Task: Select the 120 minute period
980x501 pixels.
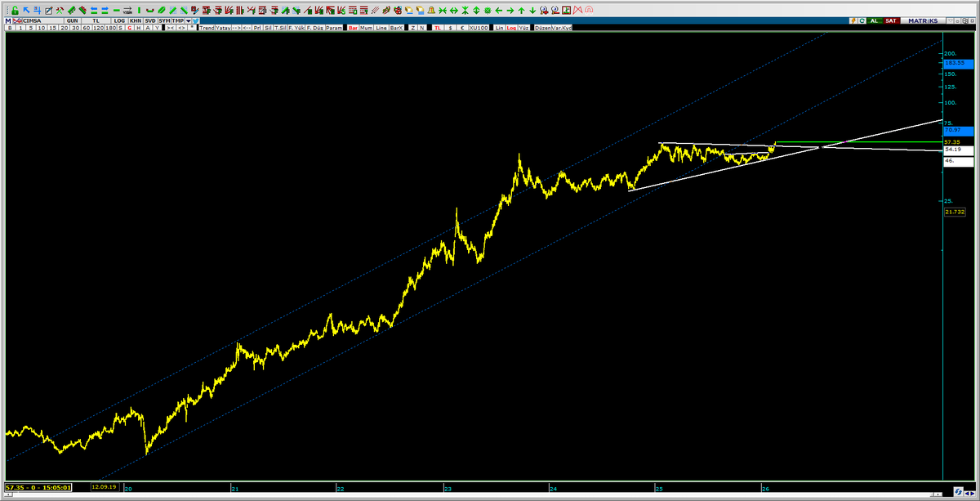Action: (x=97, y=27)
